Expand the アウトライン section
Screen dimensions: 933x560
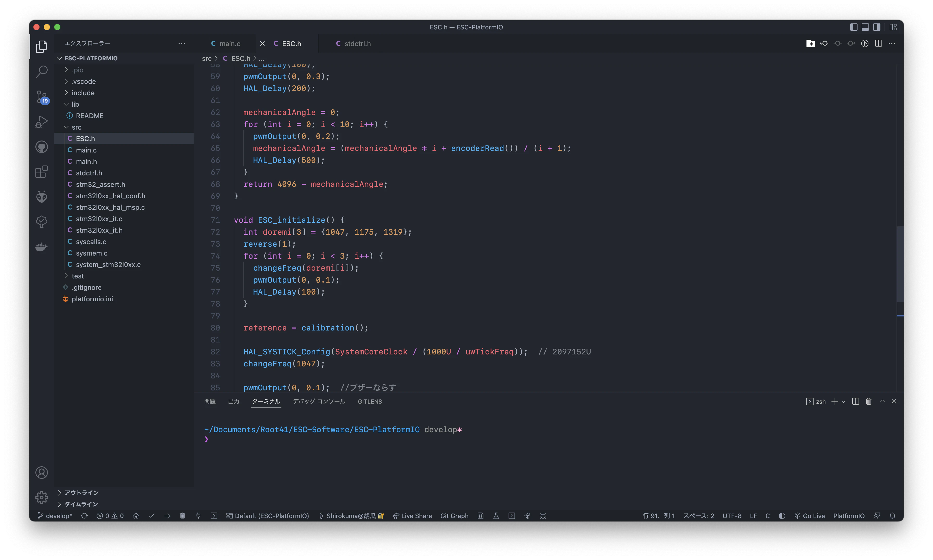[81, 492]
